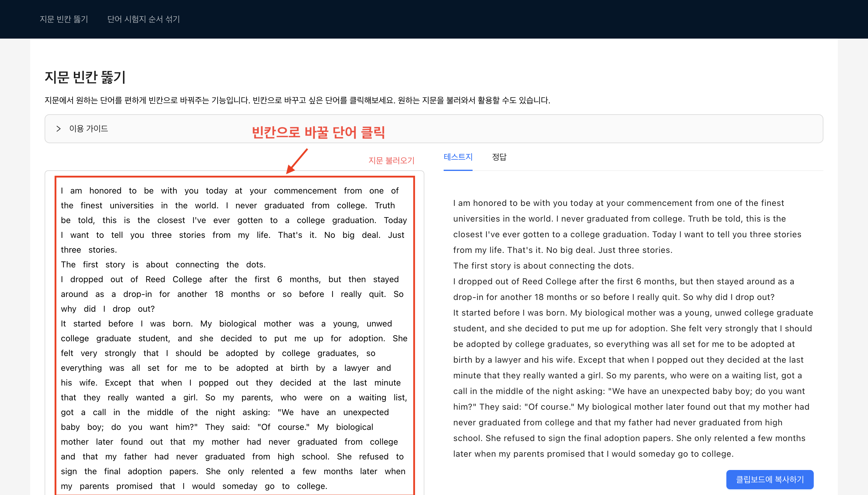This screenshot has height=495, width=868.
Task: Open 지문 빈칸 뚫기 nav menu item
Action: (x=64, y=19)
